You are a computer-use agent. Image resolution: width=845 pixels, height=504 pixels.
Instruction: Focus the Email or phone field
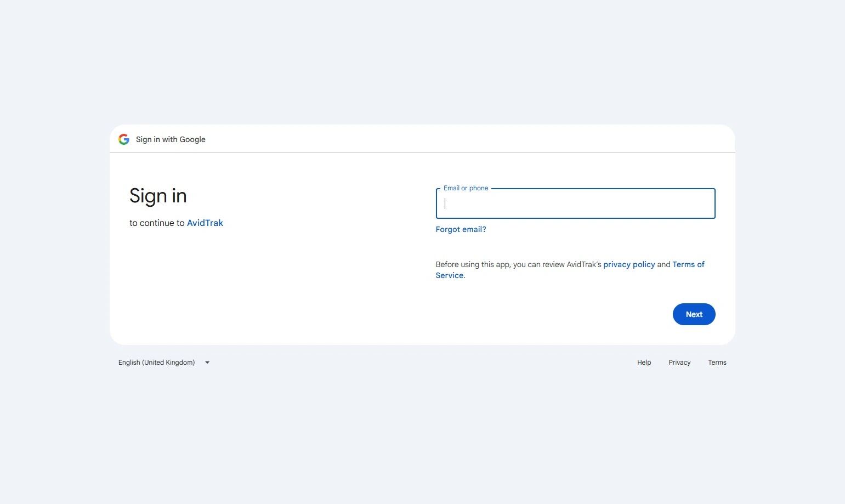(x=575, y=203)
